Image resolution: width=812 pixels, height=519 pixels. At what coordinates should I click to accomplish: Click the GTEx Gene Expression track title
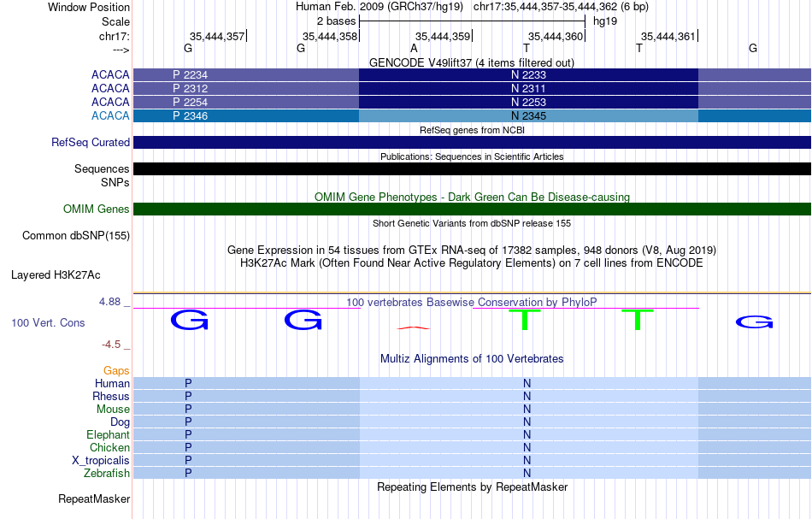pos(472,251)
